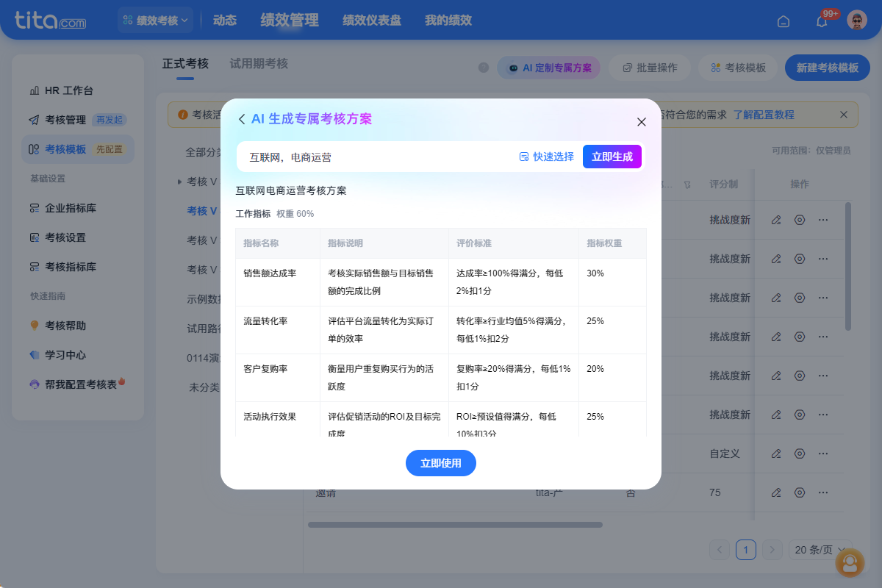Click the 立即使用 button
This screenshot has width=882, height=588.
[440, 463]
